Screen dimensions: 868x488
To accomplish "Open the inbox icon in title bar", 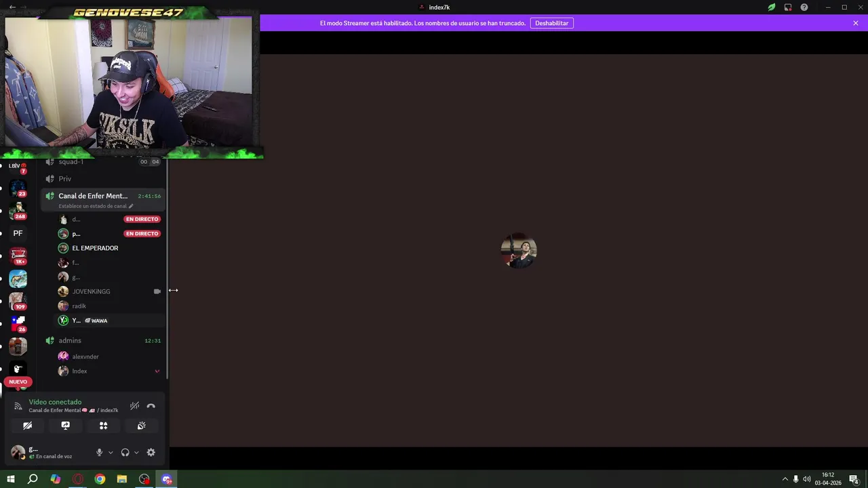I will point(788,7).
